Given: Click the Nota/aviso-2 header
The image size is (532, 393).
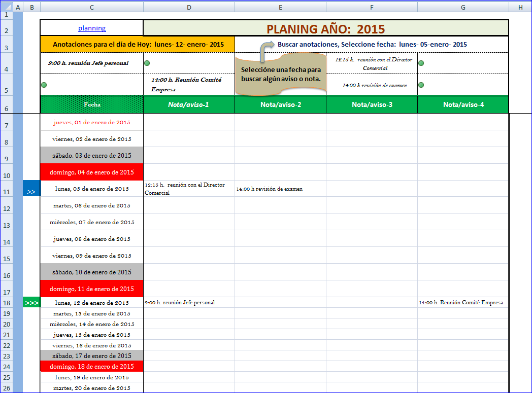Looking at the screenshot, I should pyautogui.click(x=281, y=104).
